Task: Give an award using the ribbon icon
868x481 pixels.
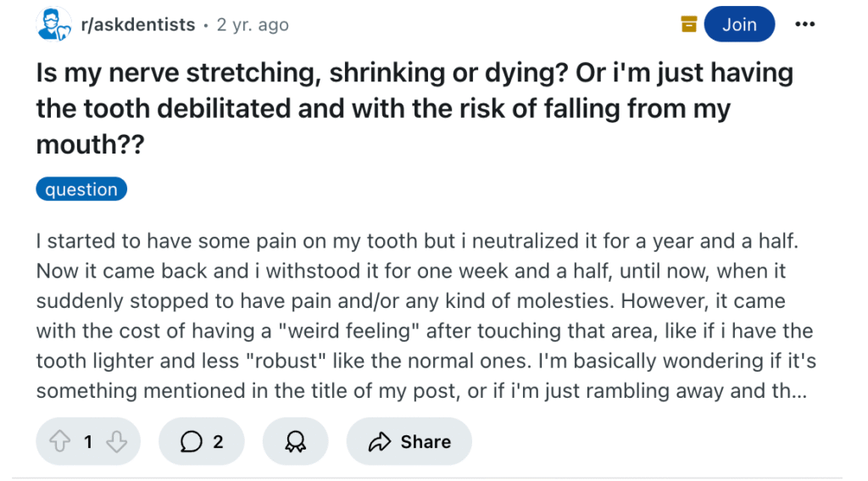Action: click(x=295, y=442)
